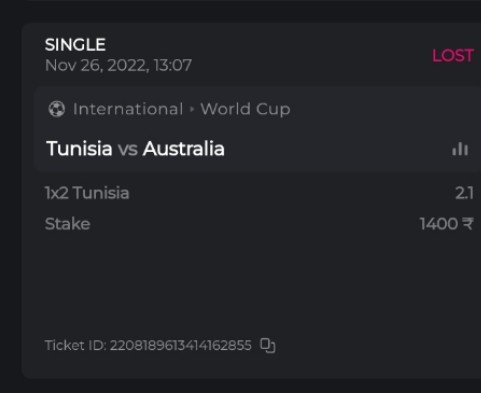The image size is (481, 393).
Task: Click the 1x2 Tunisia selection row
Action: coord(259,193)
